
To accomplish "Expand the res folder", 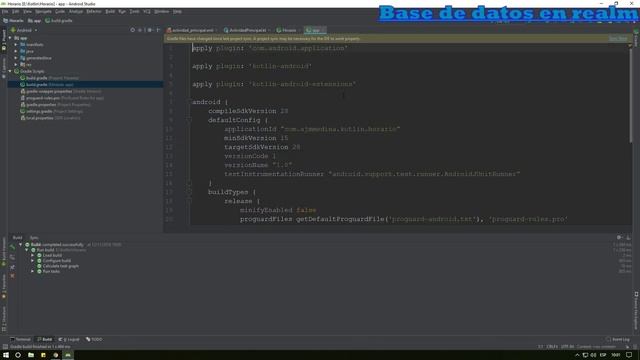I will click(x=16, y=64).
